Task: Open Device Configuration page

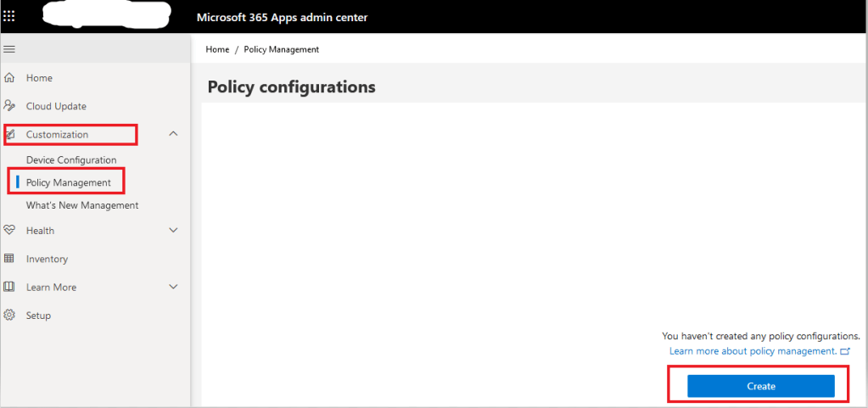Action: click(71, 160)
